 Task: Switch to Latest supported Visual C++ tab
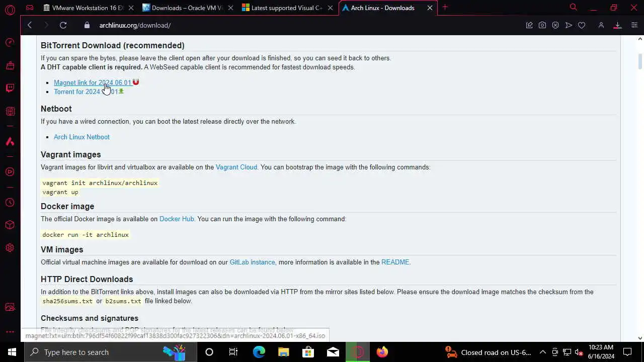[287, 8]
